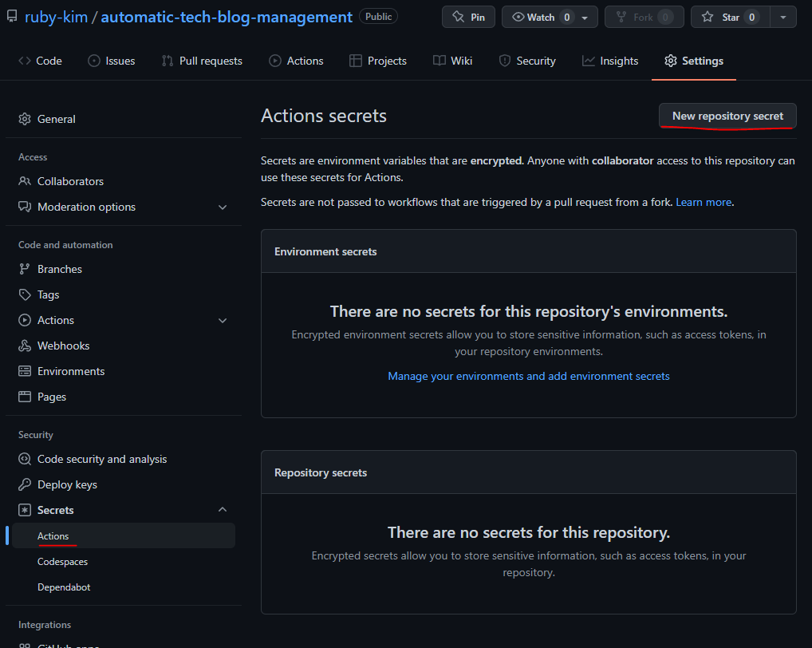Switch to the Code tab
Screen dimensions: 812x648
point(40,61)
